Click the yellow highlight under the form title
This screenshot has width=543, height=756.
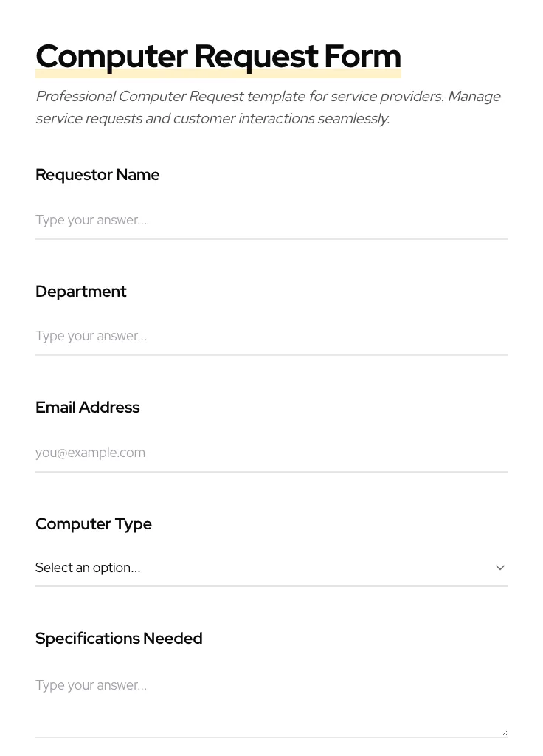click(x=218, y=75)
